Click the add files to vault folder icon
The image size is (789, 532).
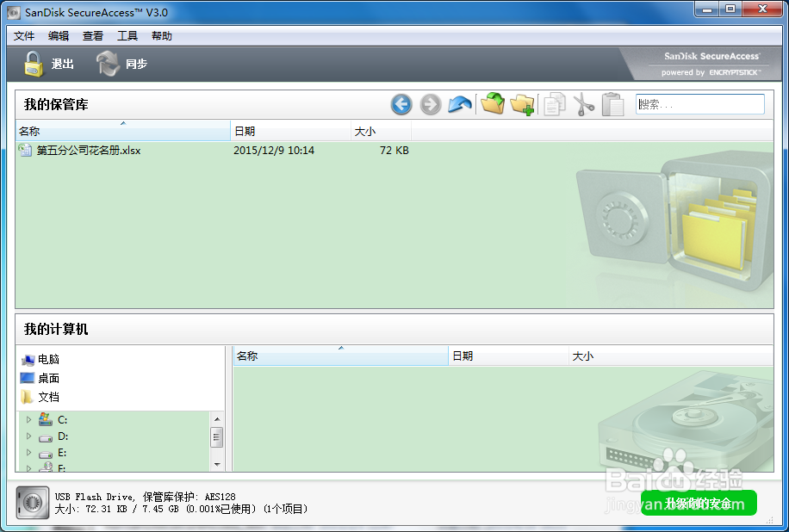click(x=493, y=103)
